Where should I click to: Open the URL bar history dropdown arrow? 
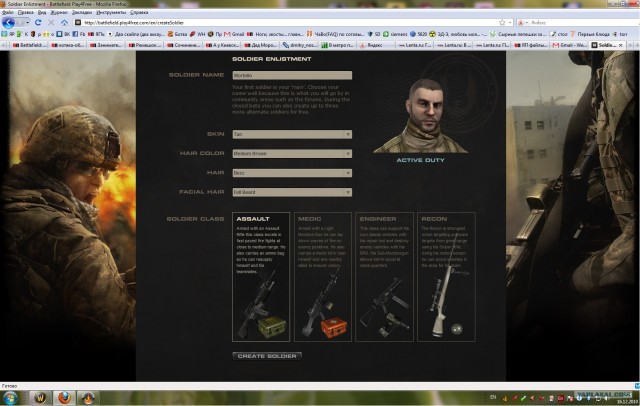510,22
